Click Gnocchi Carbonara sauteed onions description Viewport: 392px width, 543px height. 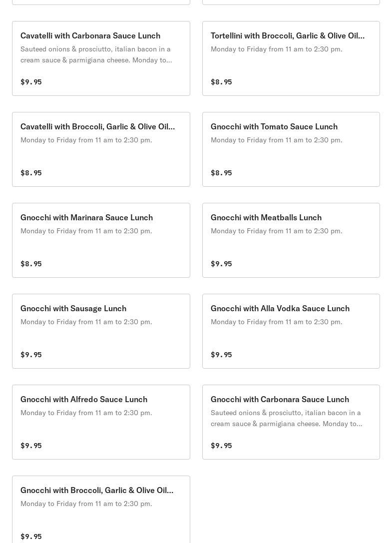286,418
